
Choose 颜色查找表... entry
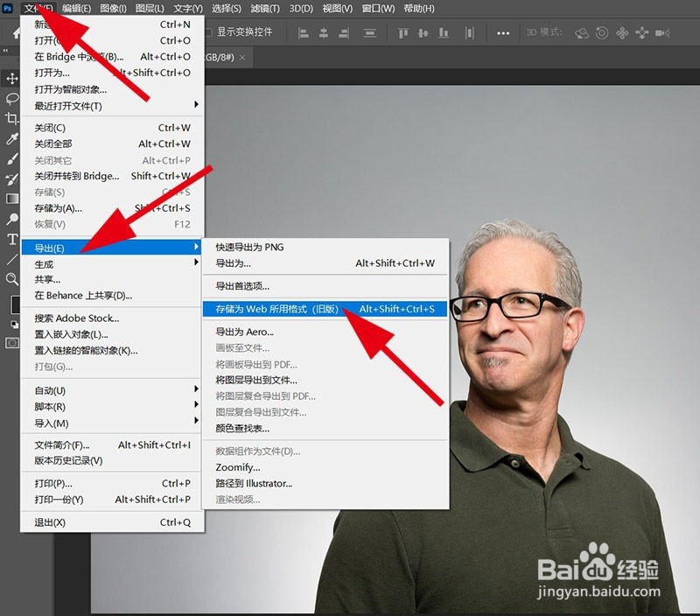tap(325, 428)
